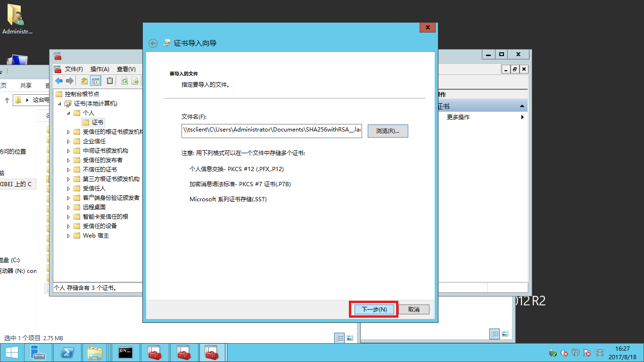
Task: Switch to Command Prompt taskbar window
Action: (x=125, y=353)
